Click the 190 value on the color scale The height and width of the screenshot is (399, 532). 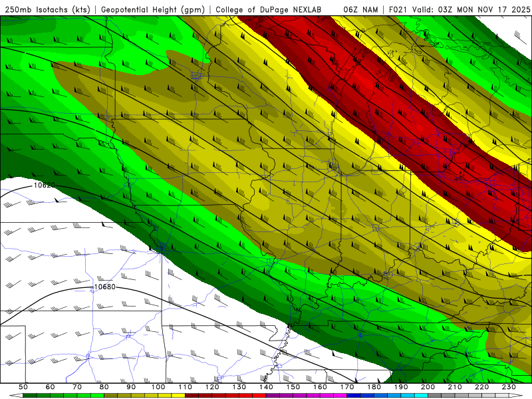point(401,387)
